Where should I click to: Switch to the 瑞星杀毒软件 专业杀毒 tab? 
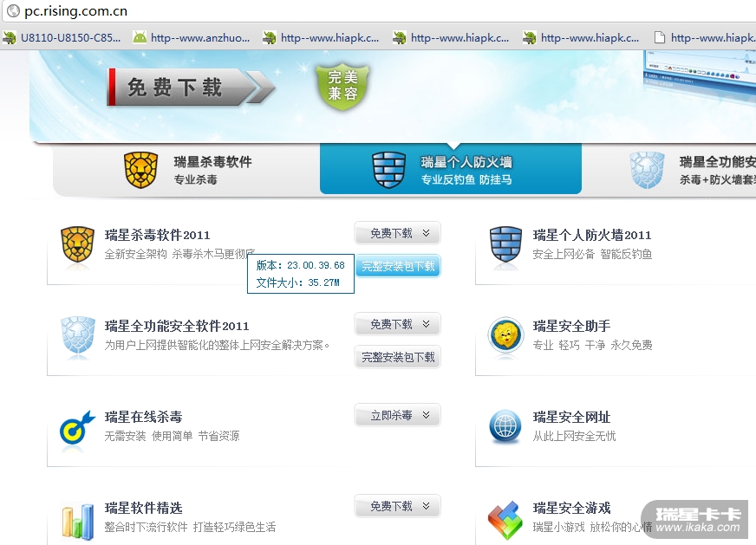[x=186, y=170]
